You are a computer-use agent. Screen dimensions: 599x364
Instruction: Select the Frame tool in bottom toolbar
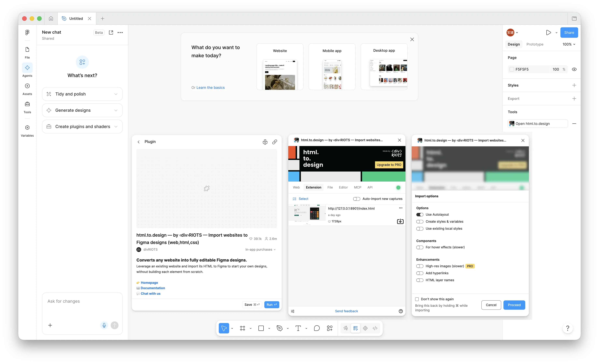point(242,328)
